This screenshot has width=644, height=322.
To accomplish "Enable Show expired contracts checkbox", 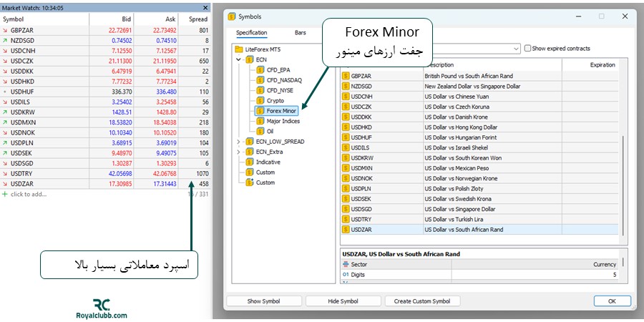I will pos(528,49).
